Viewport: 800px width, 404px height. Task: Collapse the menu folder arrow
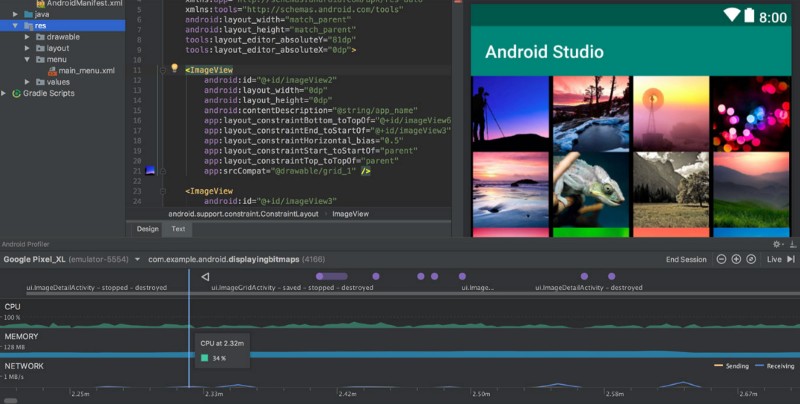(27, 59)
